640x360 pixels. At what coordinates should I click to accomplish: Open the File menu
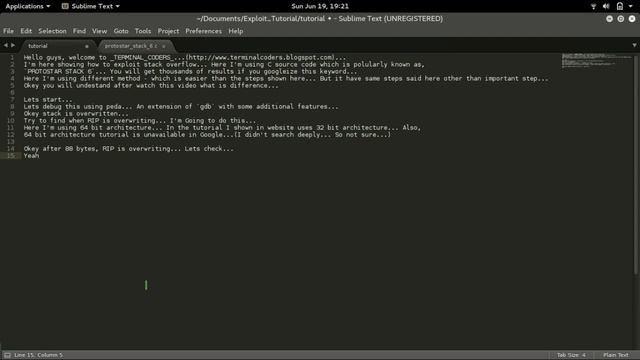tap(8, 31)
